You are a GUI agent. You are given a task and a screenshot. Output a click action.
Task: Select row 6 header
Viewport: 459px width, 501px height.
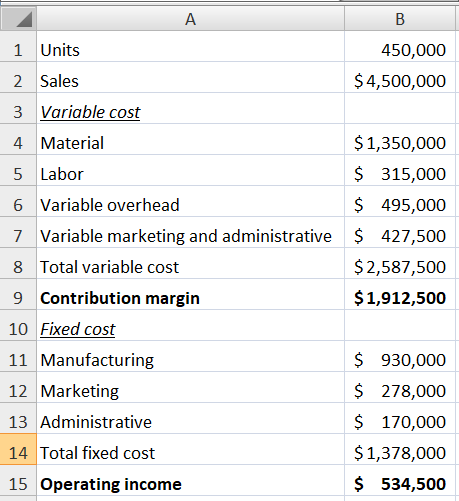[x=18, y=201]
